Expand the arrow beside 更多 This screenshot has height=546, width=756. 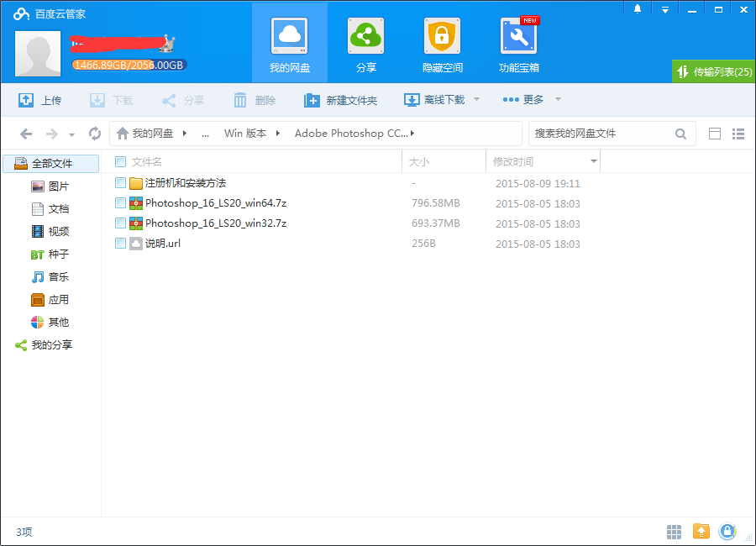click(559, 99)
